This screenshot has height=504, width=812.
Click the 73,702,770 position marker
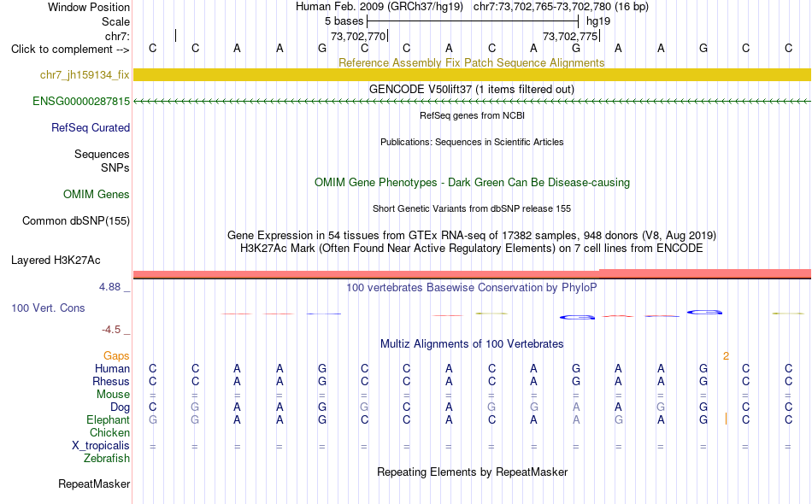tap(359, 36)
